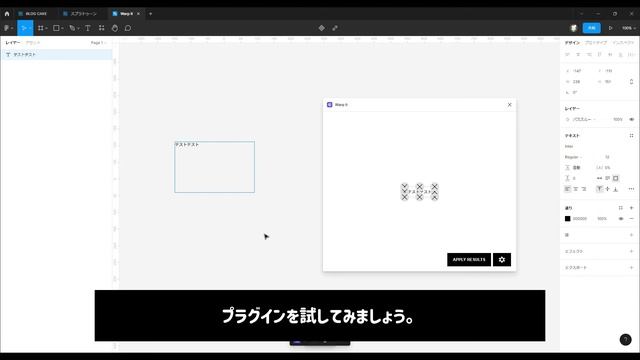Image resolution: width=640 pixels, height=360 pixels.
Task: Toggle layer visibility eye in レイヤー section
Action: coord(631,120)
